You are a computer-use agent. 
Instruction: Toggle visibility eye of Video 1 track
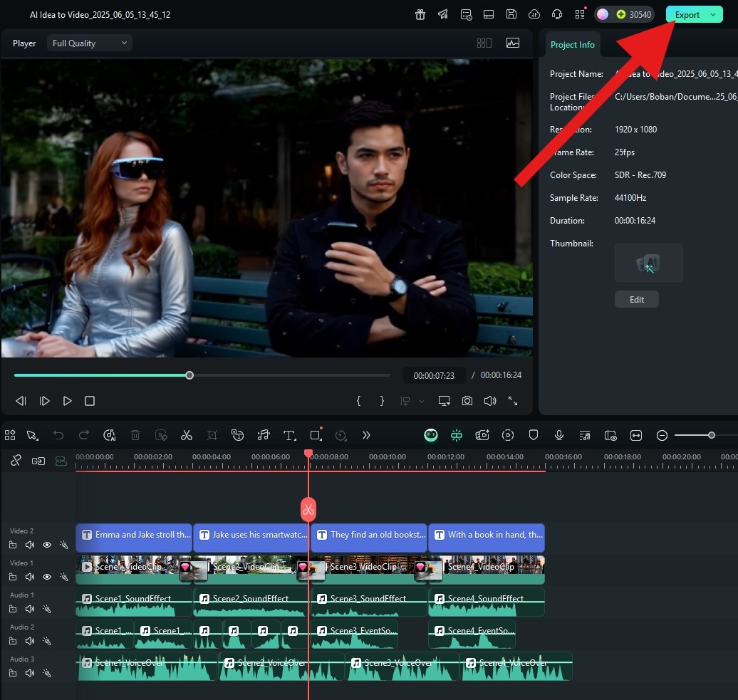(47, 577)
